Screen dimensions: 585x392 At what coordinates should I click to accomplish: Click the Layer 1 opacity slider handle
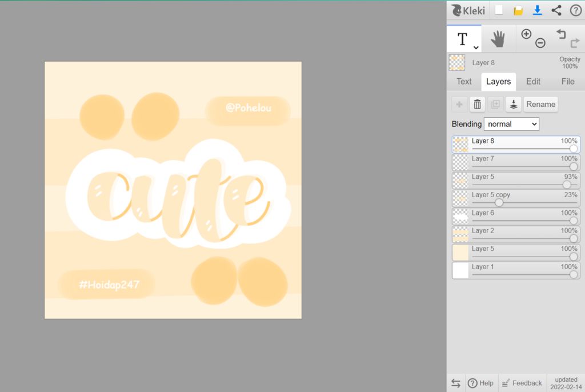[574, 275]
